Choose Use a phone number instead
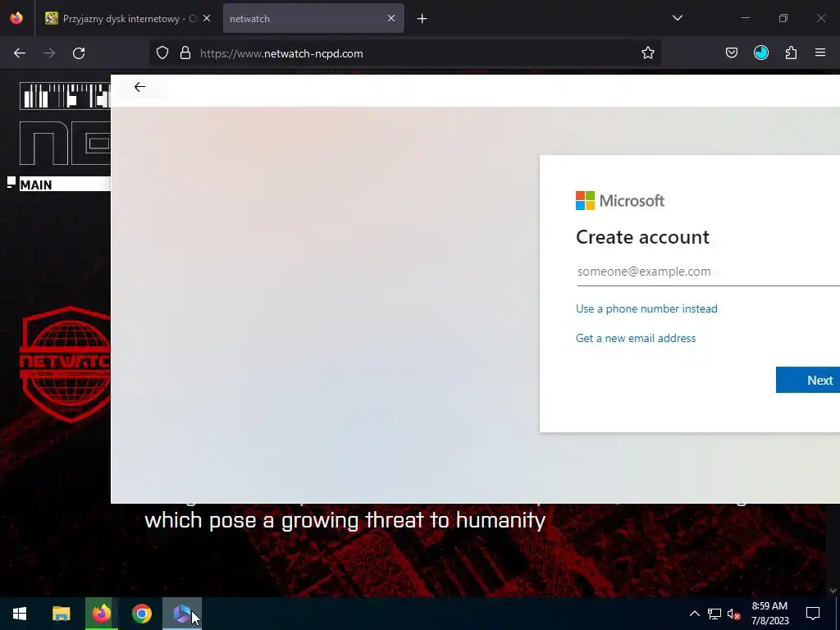The width and height of the screenshot is (840, 630). [x=646, y=309]
